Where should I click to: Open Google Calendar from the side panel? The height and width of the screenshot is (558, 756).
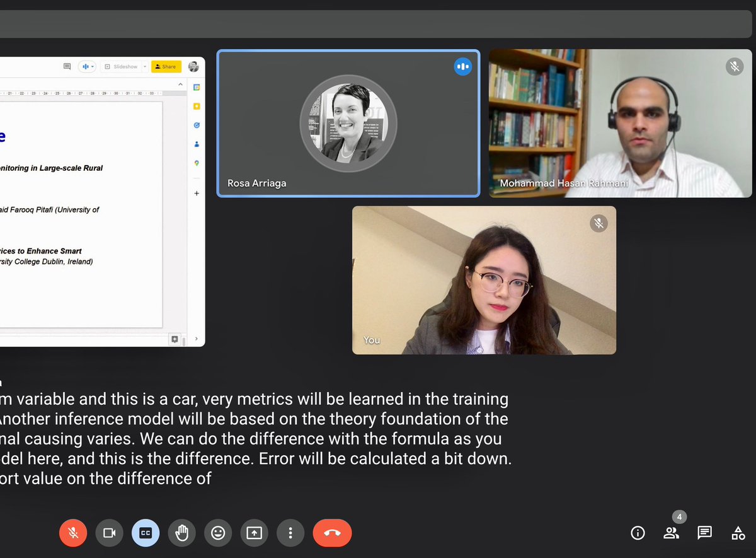(x=196, y=88)
